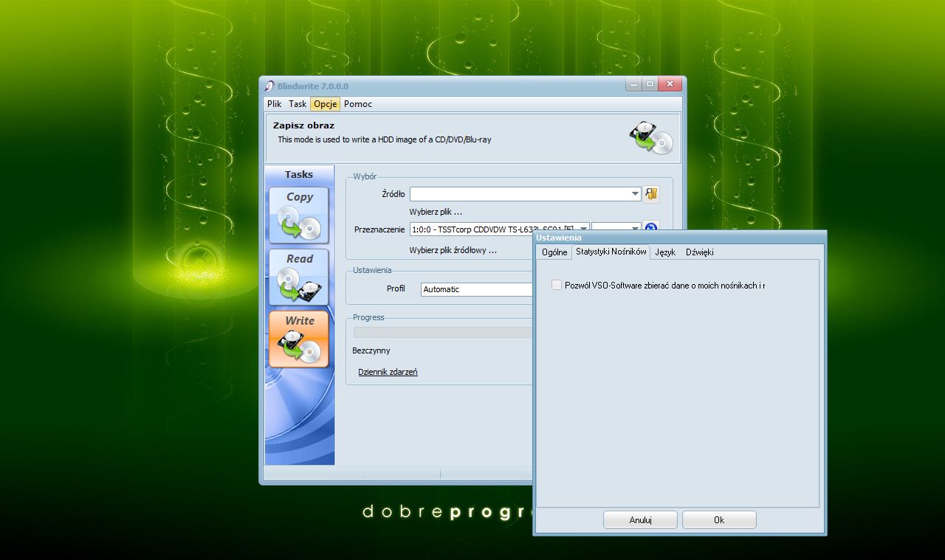Click the 'Zapisz obraz' heading

click(303, 125)
